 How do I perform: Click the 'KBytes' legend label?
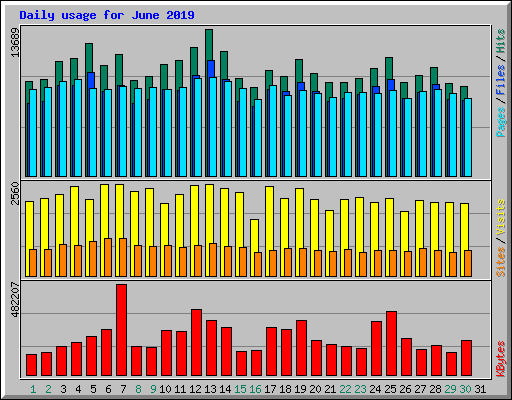(501, 359)
